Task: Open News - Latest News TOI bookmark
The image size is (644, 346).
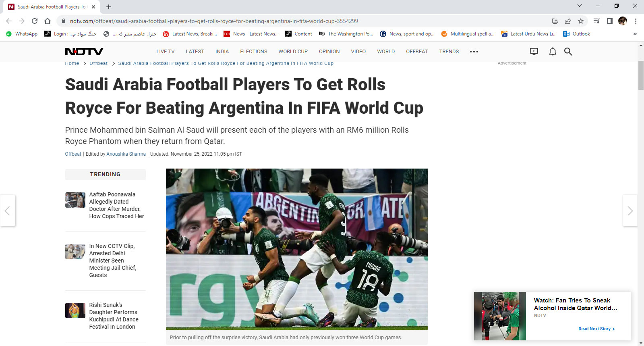Action: (251, 34)
